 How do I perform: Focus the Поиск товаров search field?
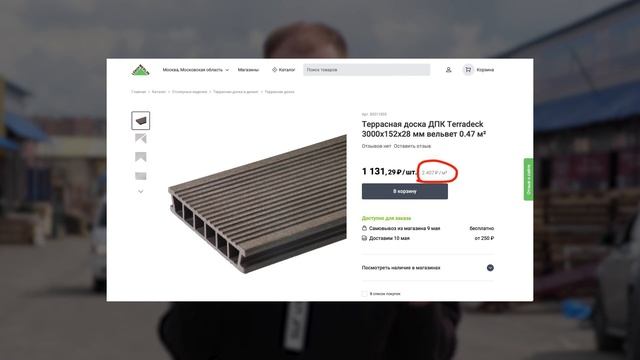(x=367, y=70)
